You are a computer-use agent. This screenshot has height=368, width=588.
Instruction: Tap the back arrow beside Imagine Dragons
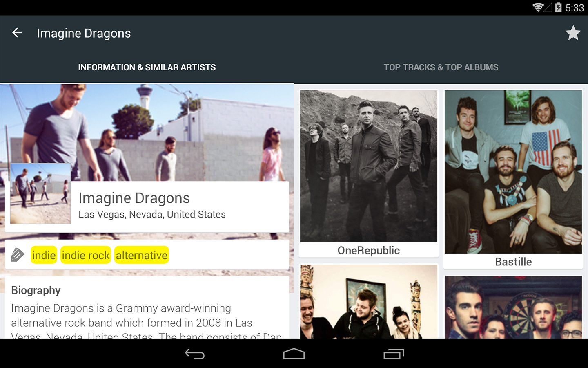click(17, 33)
